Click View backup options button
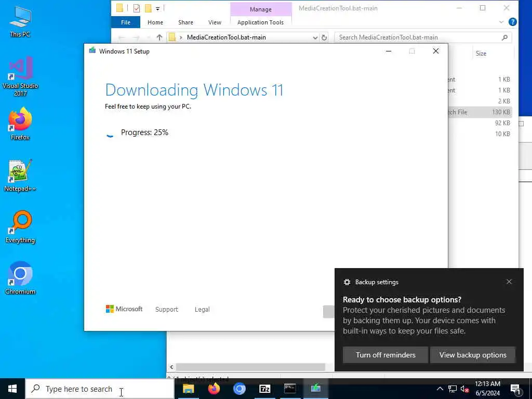Image resolution: width=532 pixels, height=399 pixels. click(x=473, y=355)
